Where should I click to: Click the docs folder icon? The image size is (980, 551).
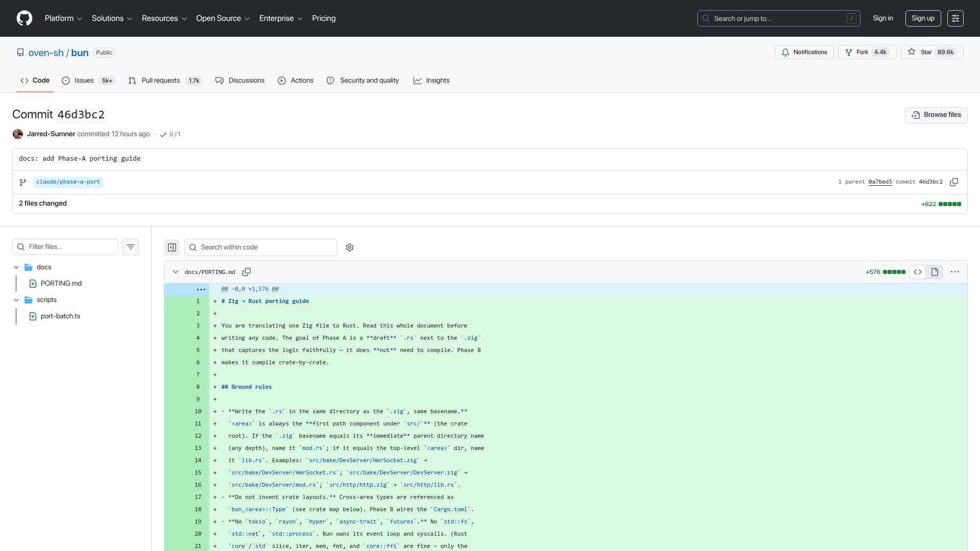(29, 267)
